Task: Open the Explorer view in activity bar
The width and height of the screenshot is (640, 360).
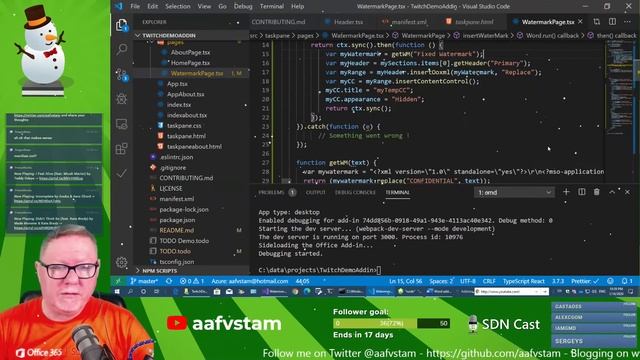Action: coord(121,25)
